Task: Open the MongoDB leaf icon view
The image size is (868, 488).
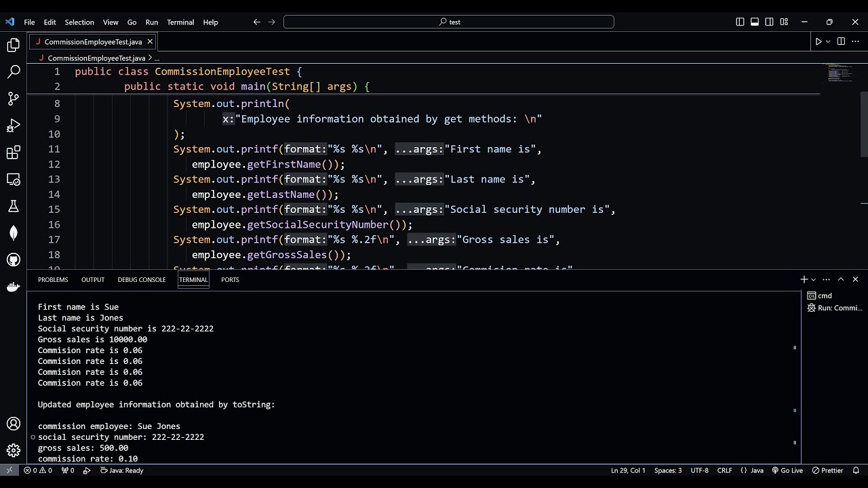Action: (14, 233)
